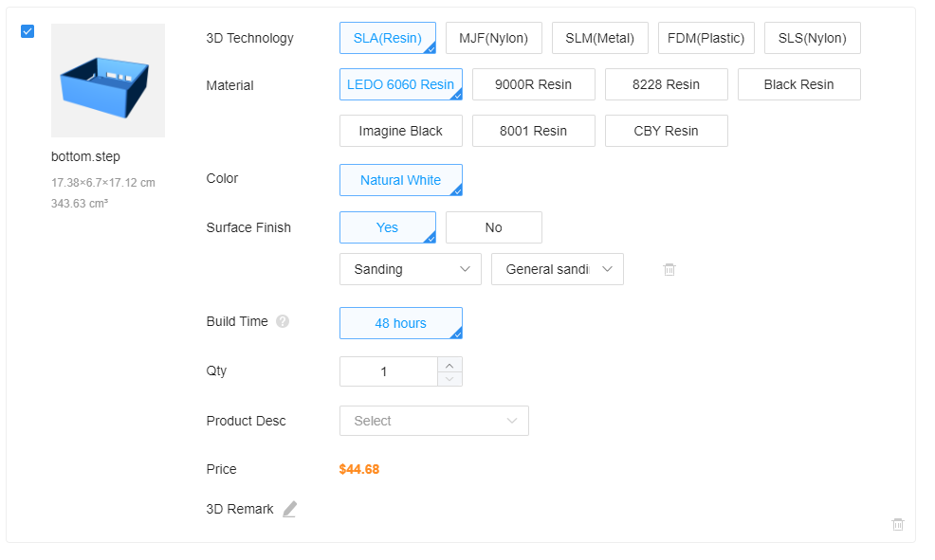Delete the bottom.step item with trash icon
Screen dimensions: 935x560
tap(898, 524)
